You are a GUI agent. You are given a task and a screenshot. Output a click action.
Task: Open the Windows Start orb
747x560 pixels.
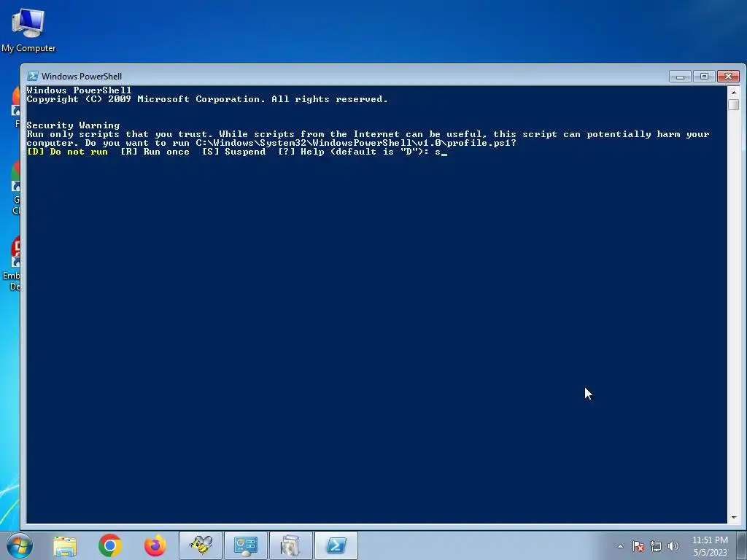pyautogui.click(x=19, y=545)
